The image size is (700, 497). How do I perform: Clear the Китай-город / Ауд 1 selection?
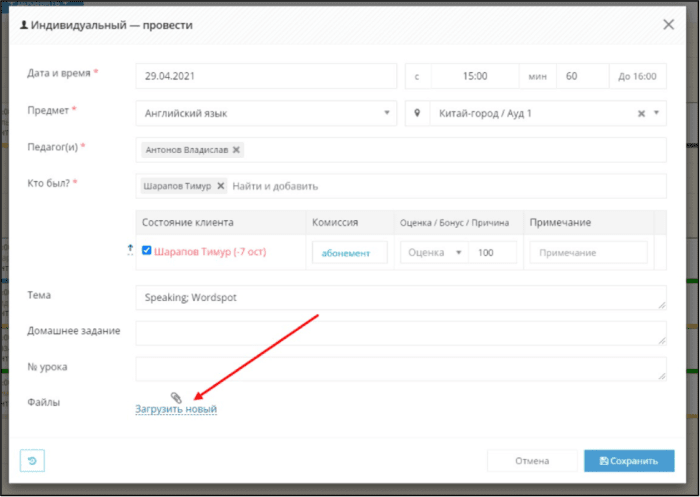click(641, 113)
